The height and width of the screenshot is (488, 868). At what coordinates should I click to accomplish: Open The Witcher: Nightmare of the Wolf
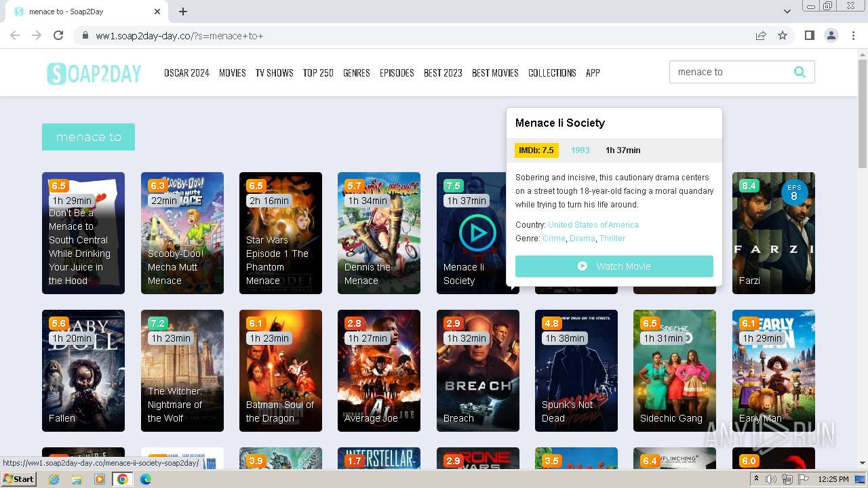coord(182,371)
